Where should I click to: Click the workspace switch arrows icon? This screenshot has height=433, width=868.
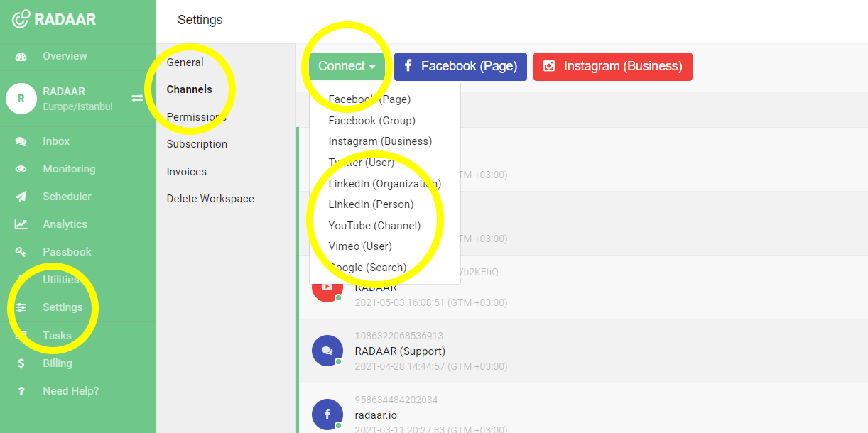point(138,98)
